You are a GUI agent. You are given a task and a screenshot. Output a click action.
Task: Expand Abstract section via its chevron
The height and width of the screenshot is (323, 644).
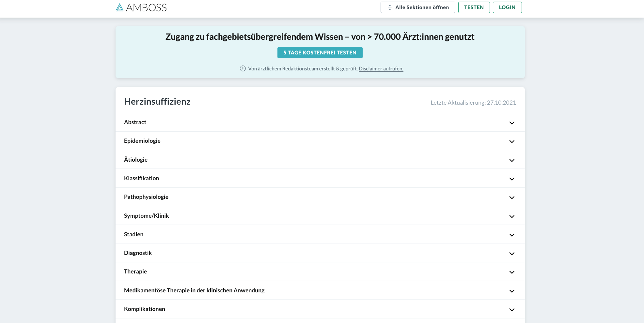pos(512,123)
